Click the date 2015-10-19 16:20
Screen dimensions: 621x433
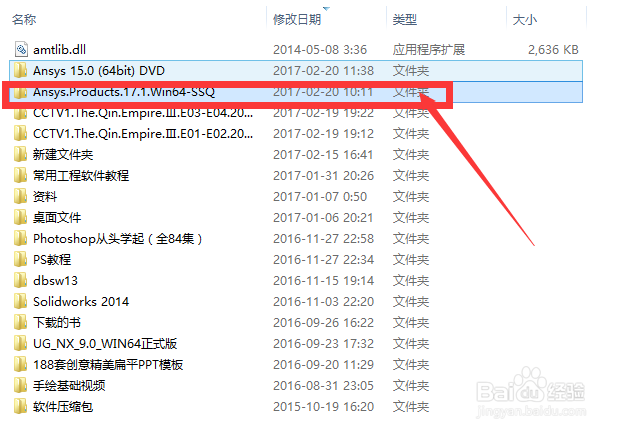[x=323, y=406]
